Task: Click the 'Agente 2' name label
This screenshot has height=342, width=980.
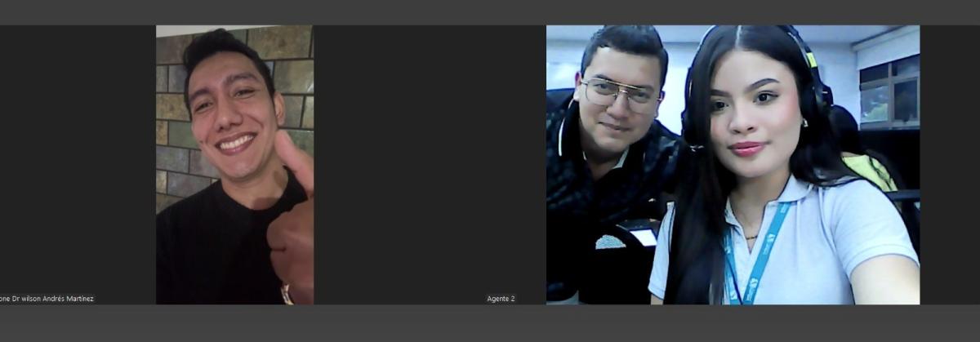Action: point(501,299)
